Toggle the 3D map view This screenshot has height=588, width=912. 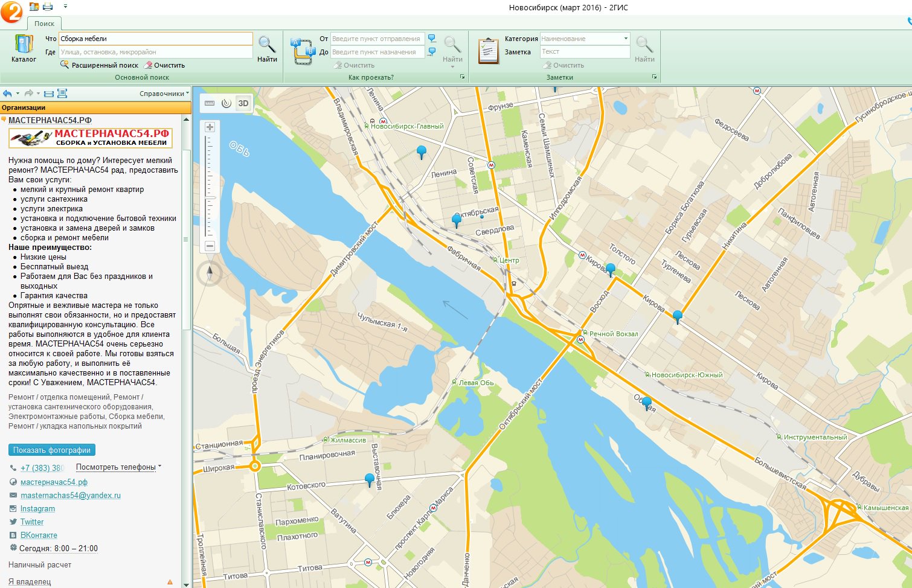tap(243, 103)
